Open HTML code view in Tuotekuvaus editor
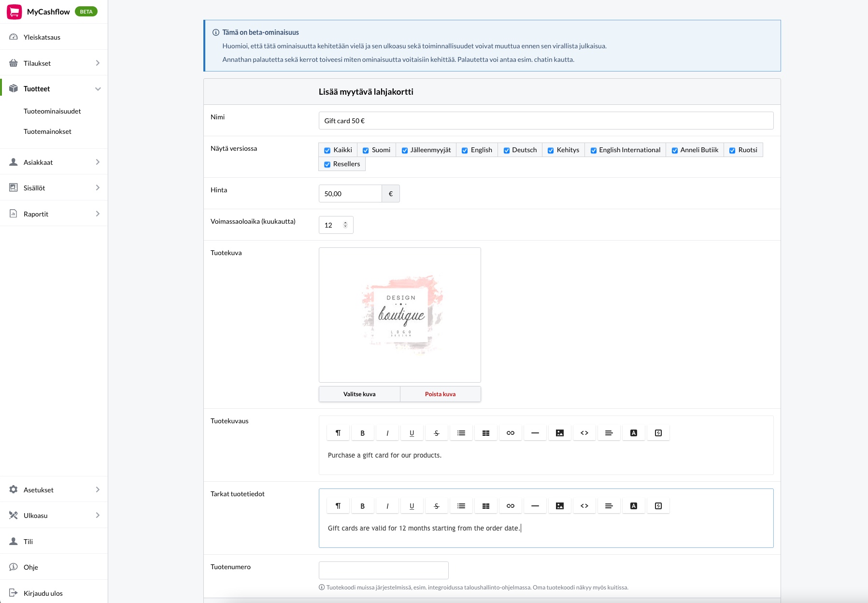The width and height of the screenshot is (868, 603). tap(584, 433)
